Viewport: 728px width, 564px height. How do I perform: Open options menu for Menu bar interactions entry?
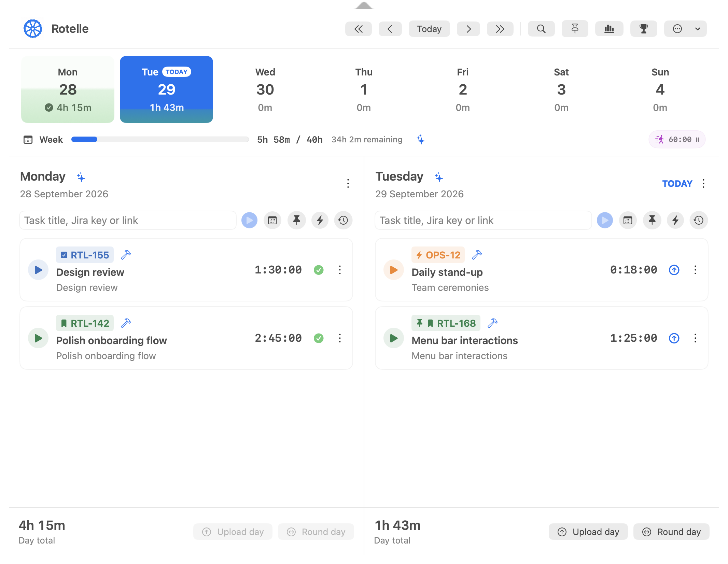pos(695,338)
